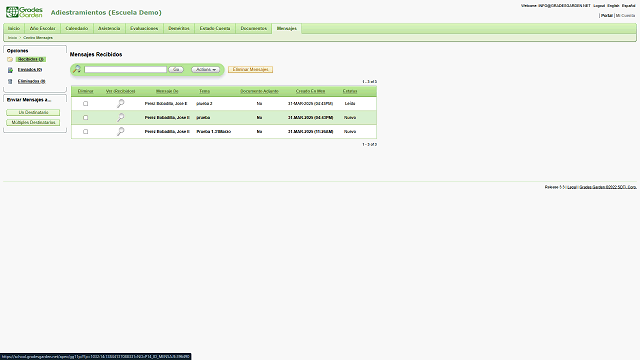Viewport: 640px width, 360px height.
Task: Click the Un Destinatario button
Action: pyautogui.click(x=33, y=112)
